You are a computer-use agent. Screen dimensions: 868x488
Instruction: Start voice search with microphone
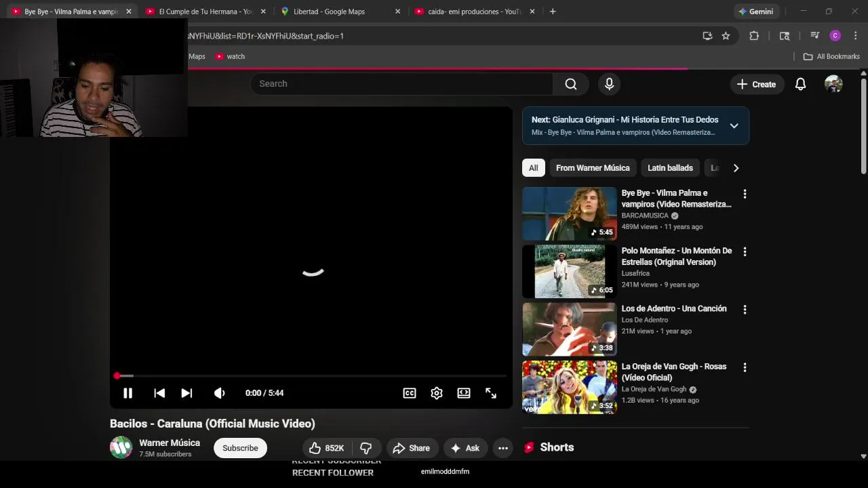[609, 83]
